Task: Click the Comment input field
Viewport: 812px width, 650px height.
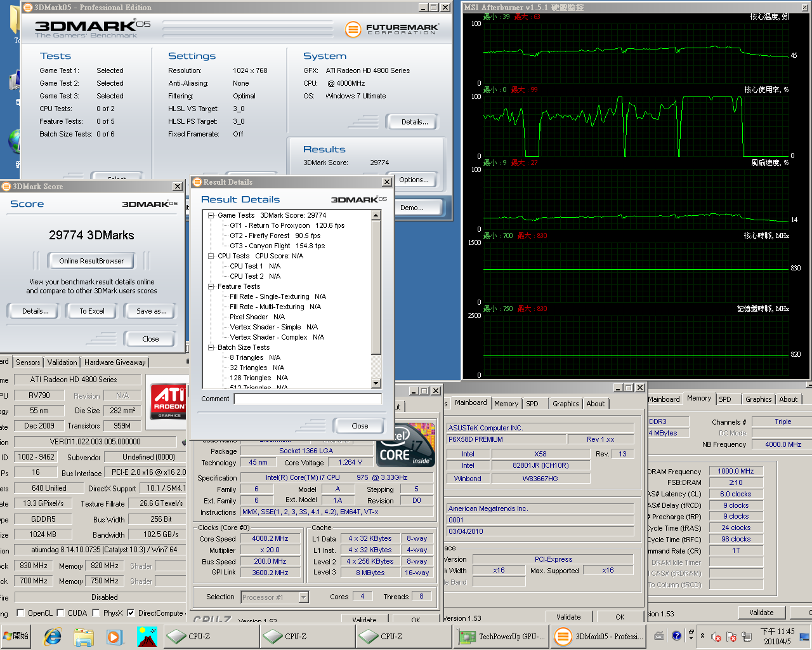Action: tap(308, 399)
